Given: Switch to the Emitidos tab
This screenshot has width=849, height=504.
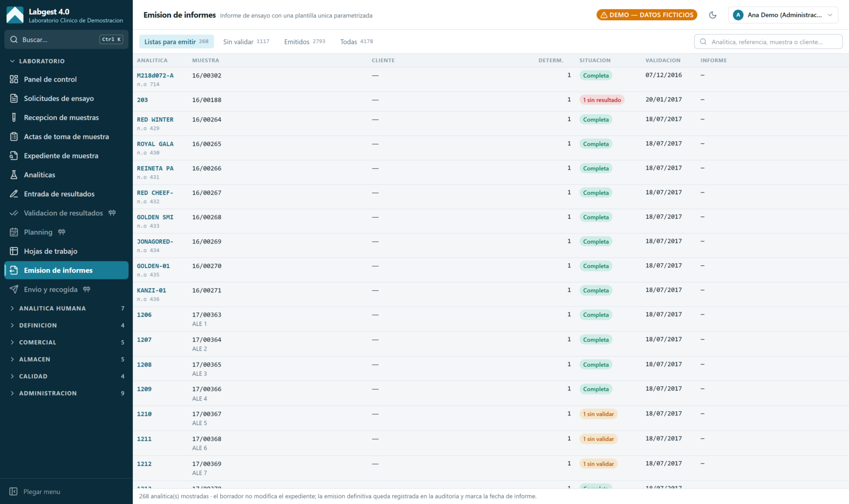Looking at the screenshot, I should coord(305,41).
